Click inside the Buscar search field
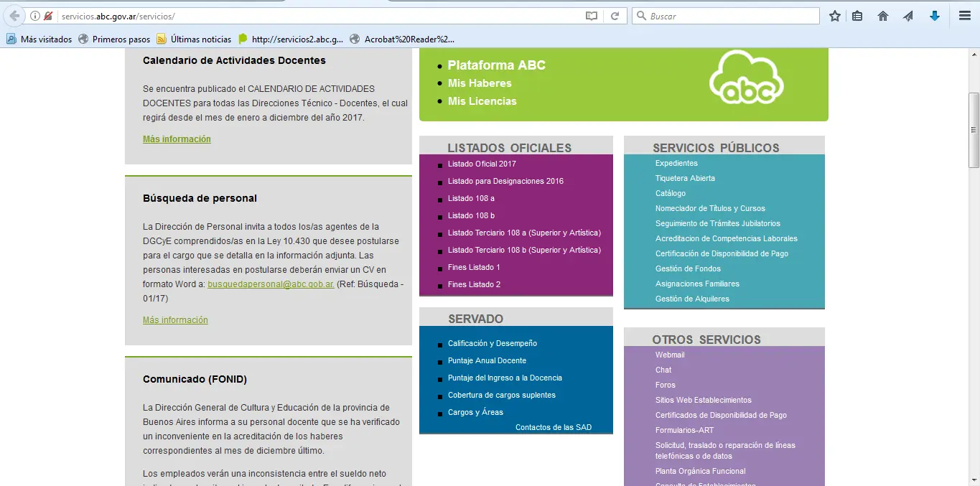This screenshot has height=486, width=980. pyautogui.click(x=725, y=15)
